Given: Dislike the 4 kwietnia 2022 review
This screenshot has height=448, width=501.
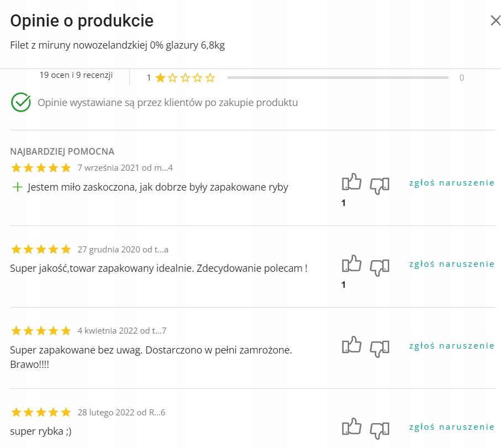Looking at the screenshot, I should click(x=379, y=347).
